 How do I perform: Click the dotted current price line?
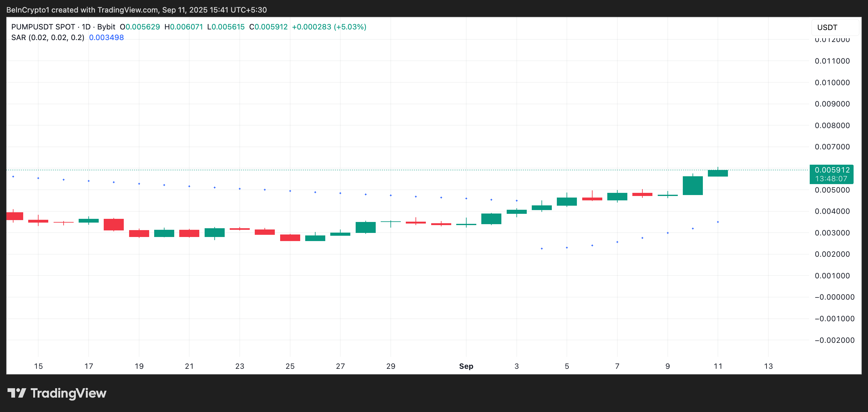pos(404,171)
